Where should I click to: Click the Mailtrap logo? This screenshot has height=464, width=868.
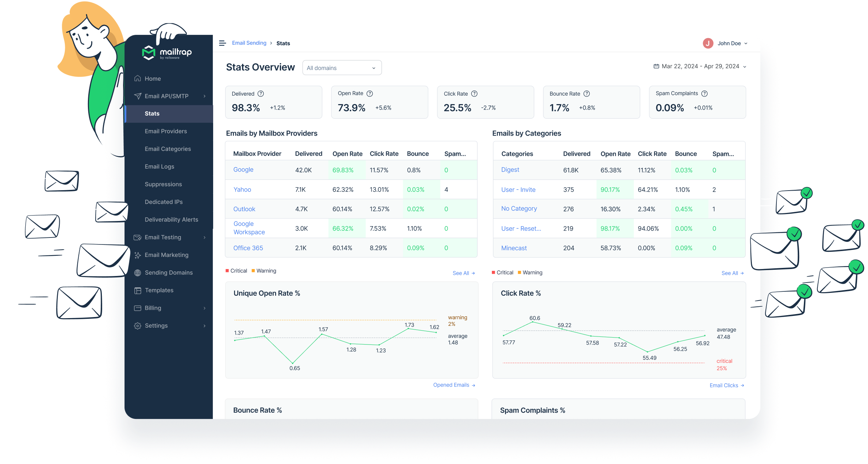pos(167,53)
